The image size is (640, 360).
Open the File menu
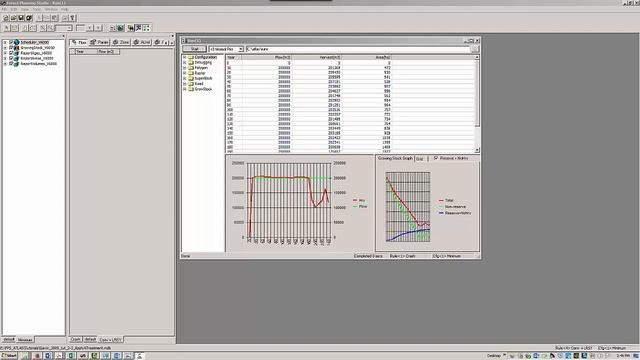tap(4, 9)
